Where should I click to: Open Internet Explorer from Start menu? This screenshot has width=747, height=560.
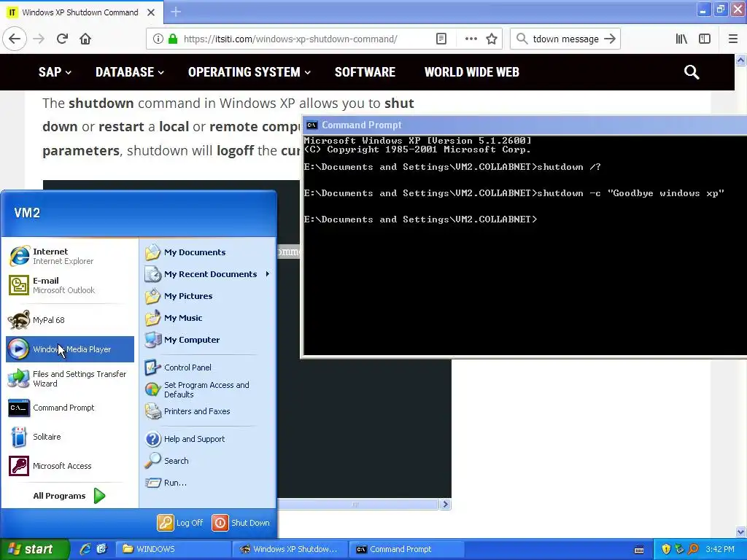point(69,256)
